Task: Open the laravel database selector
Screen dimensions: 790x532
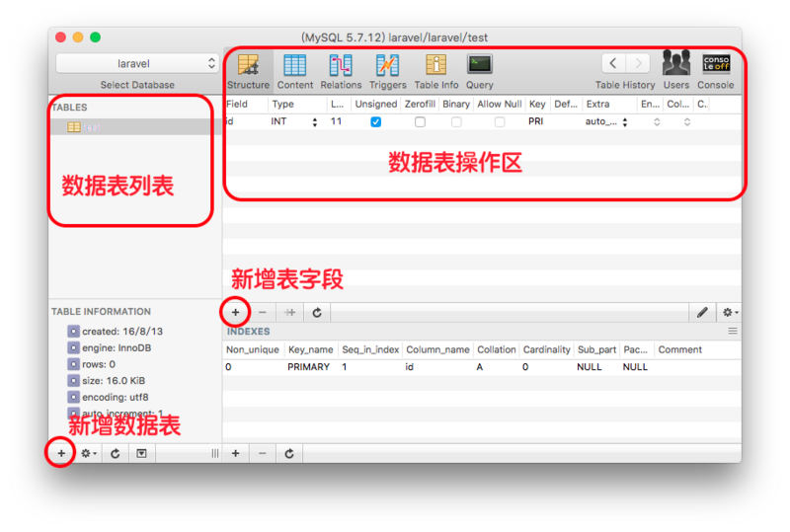Action: coord(137,63)
